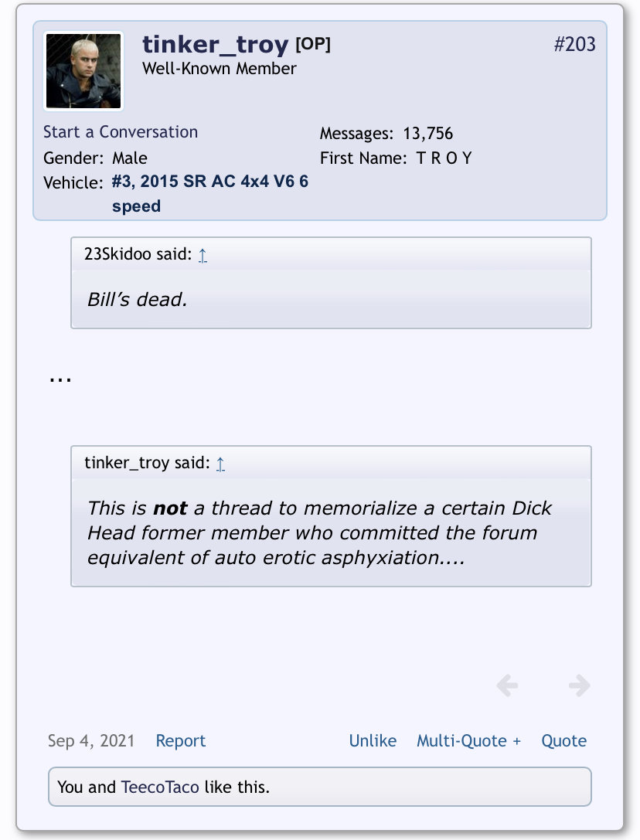Open the 2015 SR AC 4x4 vehicle link
640x840 pixels.
click(210, 193)
